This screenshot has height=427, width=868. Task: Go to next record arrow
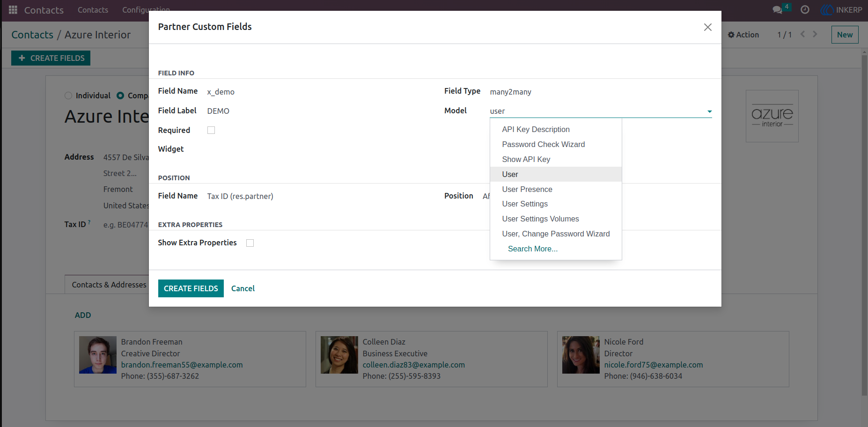tap(815, 34)
